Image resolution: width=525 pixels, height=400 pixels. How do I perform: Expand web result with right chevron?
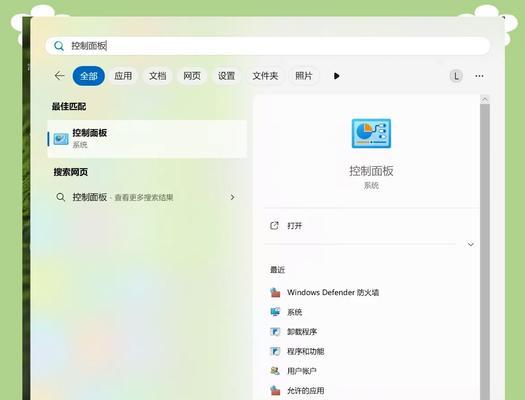tap(232, 197)
